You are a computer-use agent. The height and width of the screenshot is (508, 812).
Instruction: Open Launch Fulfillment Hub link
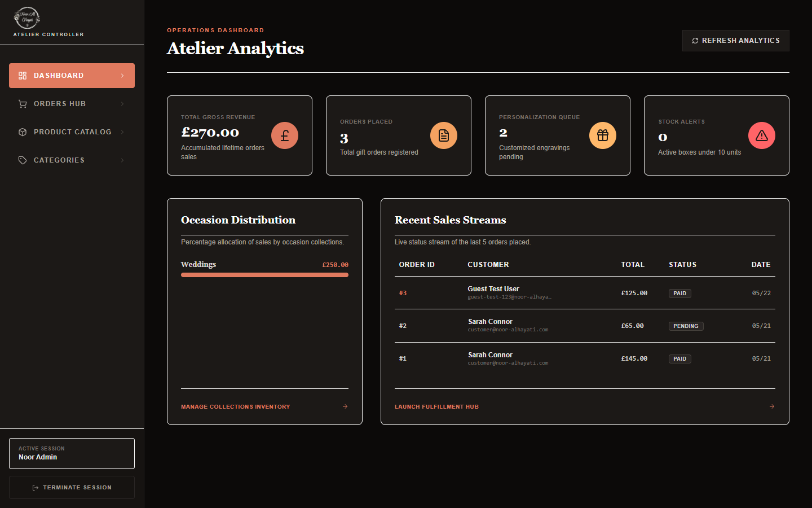coord(585,406)
